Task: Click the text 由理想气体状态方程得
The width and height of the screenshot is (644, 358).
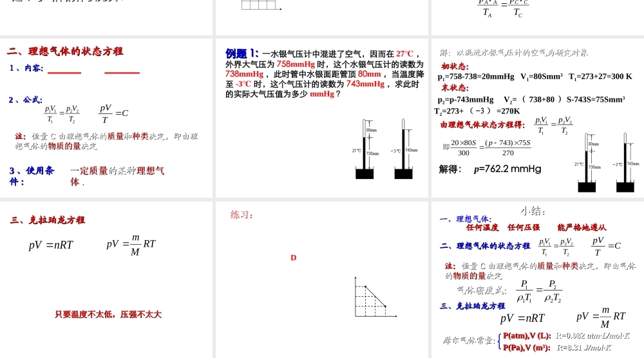Action: pos(482,124)
